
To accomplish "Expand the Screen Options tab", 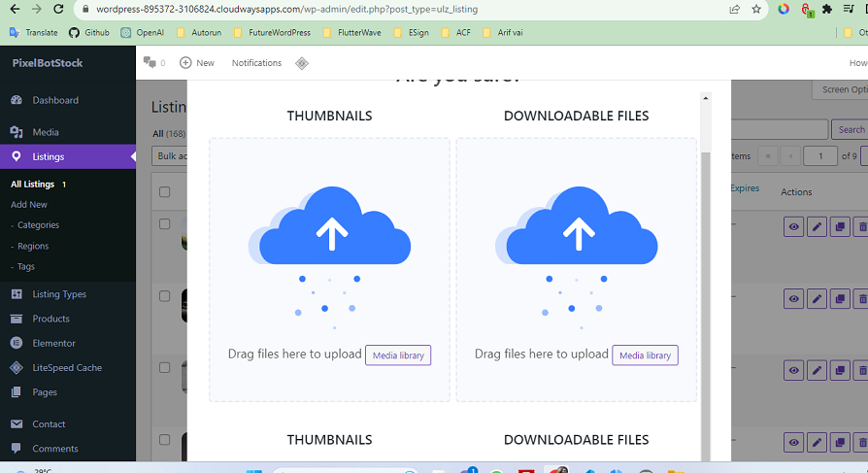I will (x=840, y=89).
